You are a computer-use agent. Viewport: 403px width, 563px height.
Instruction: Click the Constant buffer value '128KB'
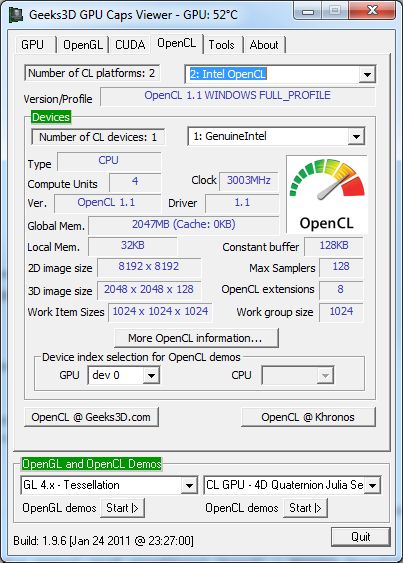pyautogui.click(x=334, y=246)
